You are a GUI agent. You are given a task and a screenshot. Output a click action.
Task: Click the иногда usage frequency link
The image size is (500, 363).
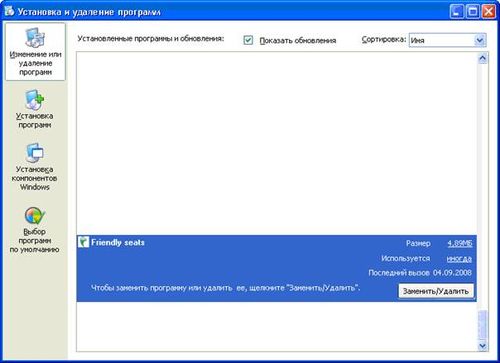coord(459,259)
